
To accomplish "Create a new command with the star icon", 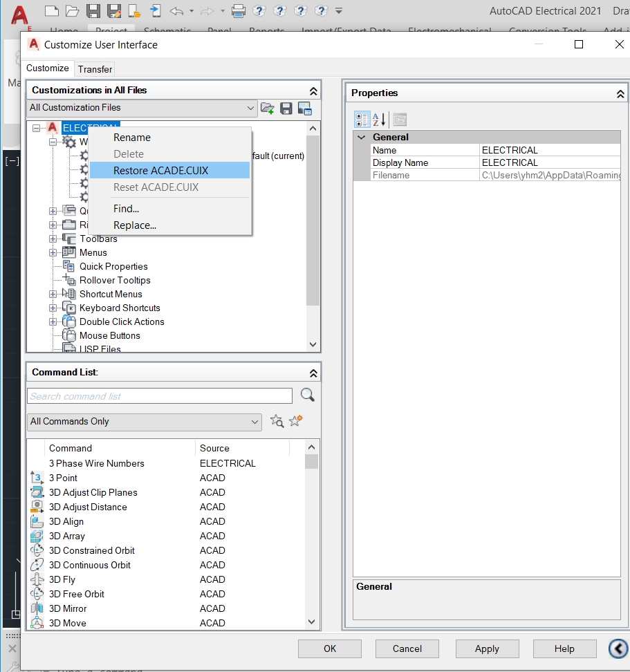I will 296,420.
